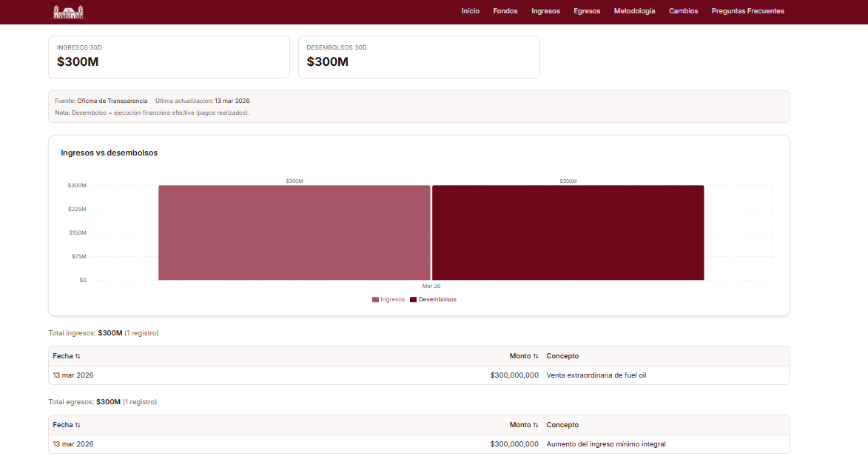868x462 pixels.
Task: Select the INGRESOS 30D summary card
Action: (x=169, y=56)
